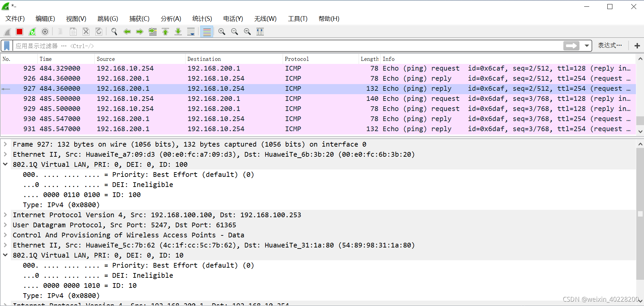
Task: Open the 统计(S) menu
Action: (202, 19)
